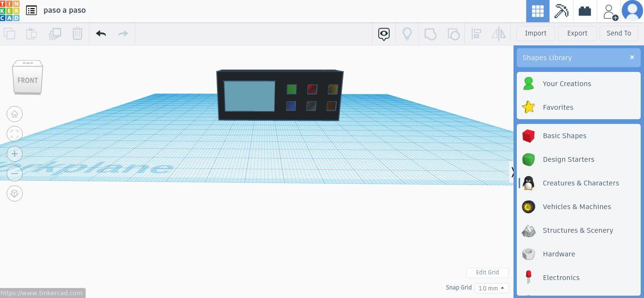Open the Bricks mode
The image size is (644, 298).
coord(585,11)
